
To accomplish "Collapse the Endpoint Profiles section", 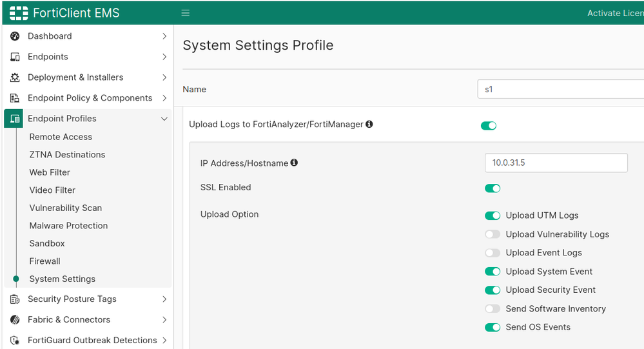I will [x=164, y=119].
